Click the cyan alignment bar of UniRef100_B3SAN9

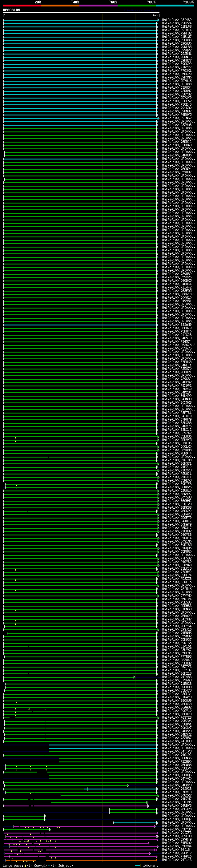(80, 325)
